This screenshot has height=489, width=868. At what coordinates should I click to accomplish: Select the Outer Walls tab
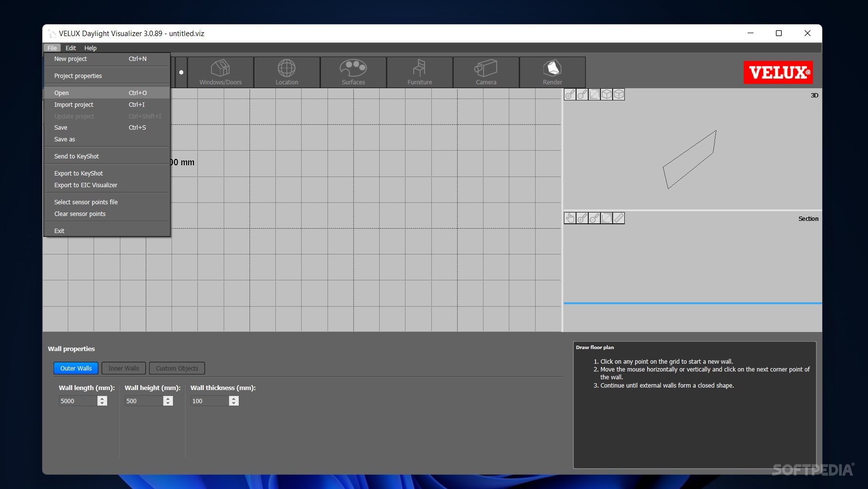(76, 368)
